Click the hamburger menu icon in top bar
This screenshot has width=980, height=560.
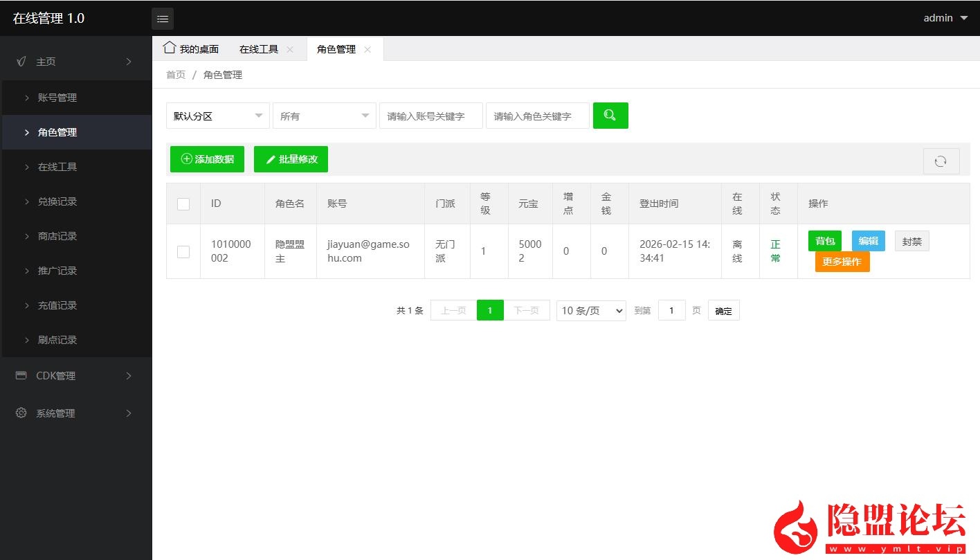tap(163, 19)
